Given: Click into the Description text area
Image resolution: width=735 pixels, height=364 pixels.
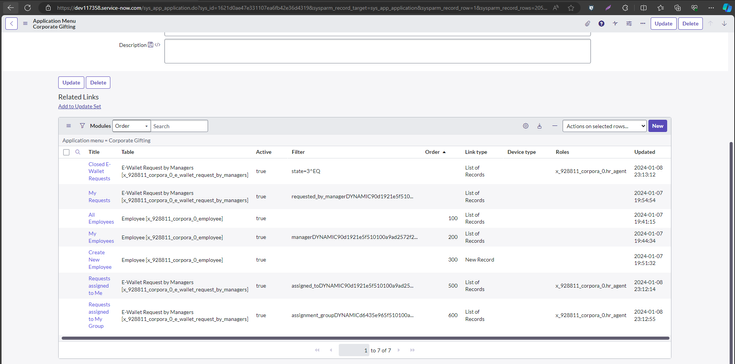Looking at the screenshot, I should point(377,51).
